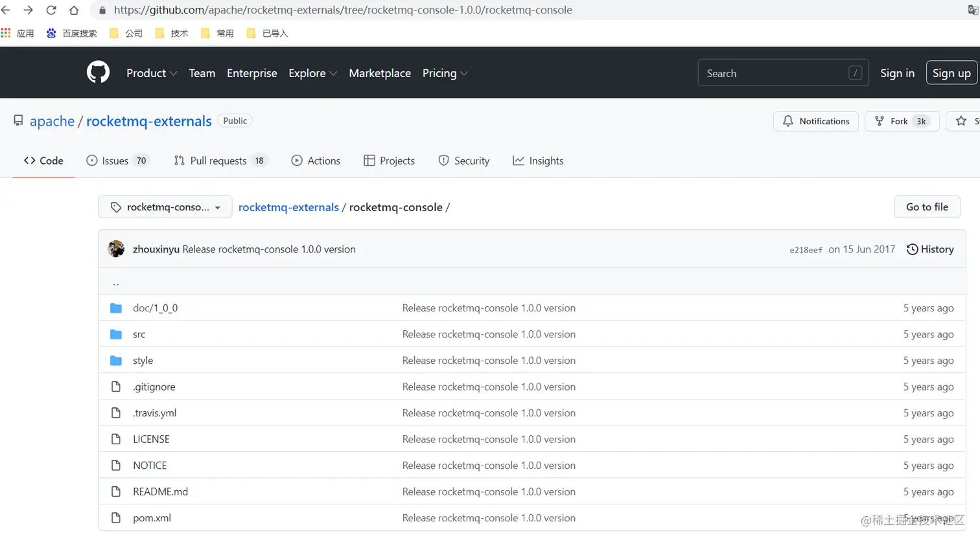
Task: Open the README.md file name
Action: (x=160, y=491)
